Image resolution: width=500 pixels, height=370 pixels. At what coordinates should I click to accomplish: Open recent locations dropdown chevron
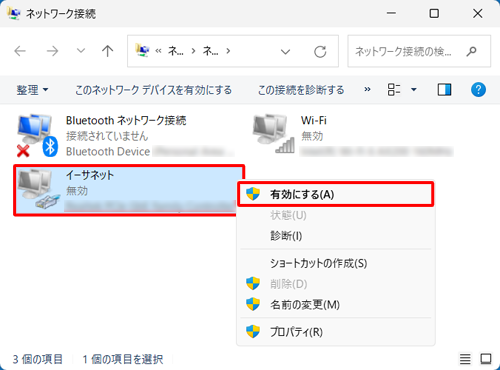click(81, 51)
